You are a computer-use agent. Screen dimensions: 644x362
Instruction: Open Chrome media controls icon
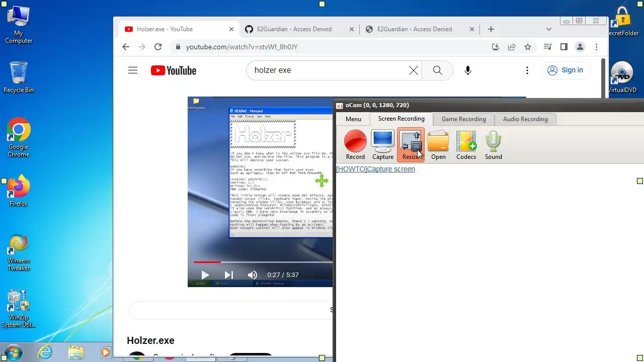(547, 47)
